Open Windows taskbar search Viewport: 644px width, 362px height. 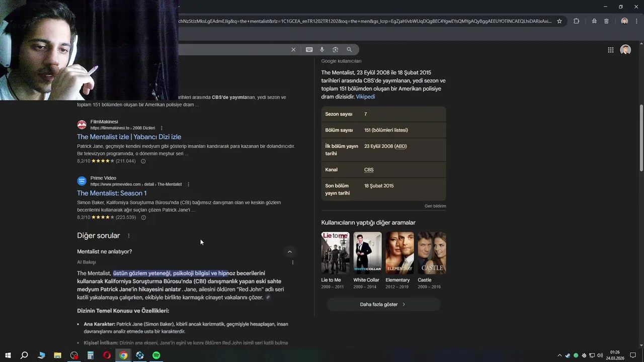(x=24, y=355)
